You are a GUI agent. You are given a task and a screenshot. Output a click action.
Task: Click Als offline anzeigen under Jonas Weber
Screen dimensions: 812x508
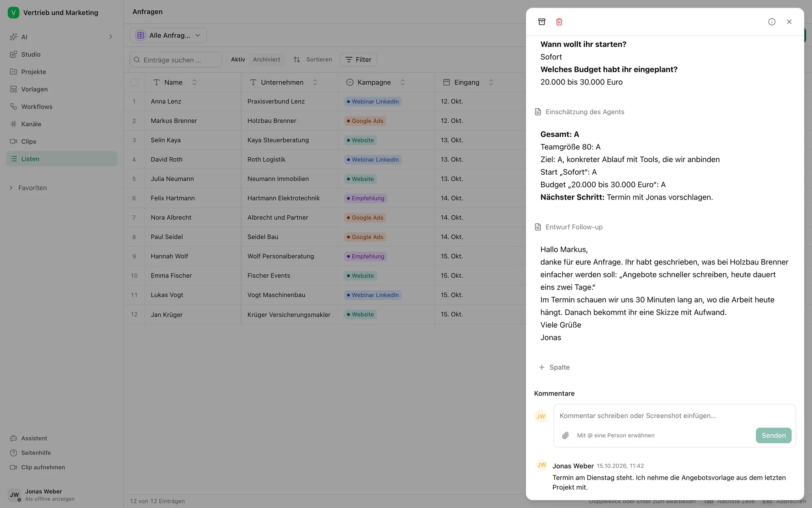point(50,499)
